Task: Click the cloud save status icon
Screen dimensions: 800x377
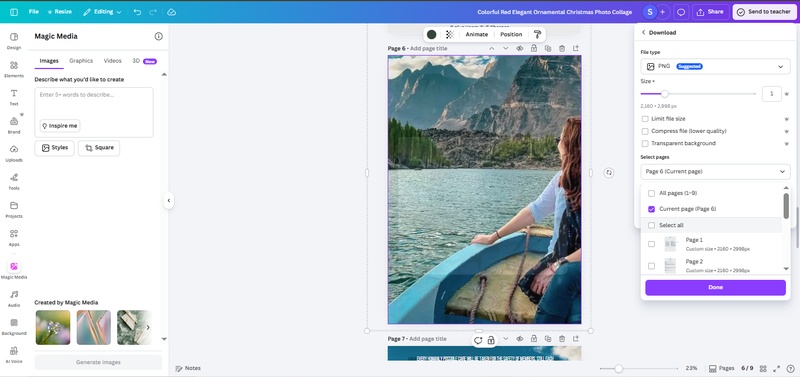Action: [x=171, y=12]
